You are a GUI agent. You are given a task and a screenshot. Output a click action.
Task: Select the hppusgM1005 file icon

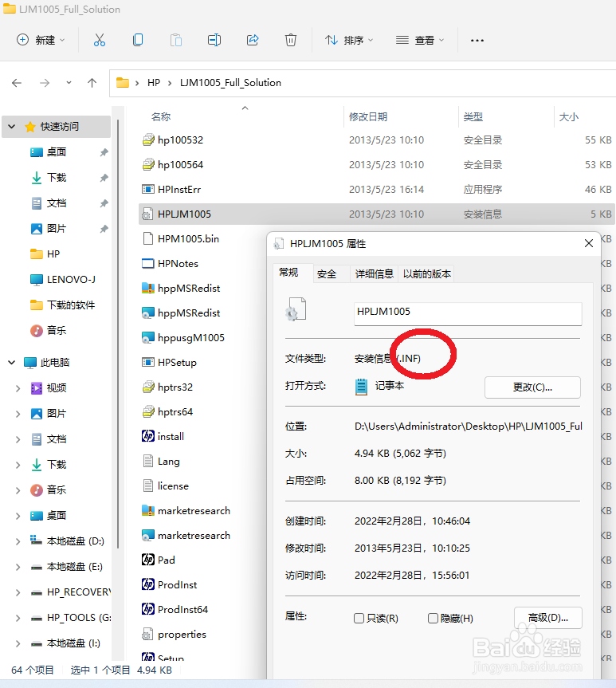(148, 337)
